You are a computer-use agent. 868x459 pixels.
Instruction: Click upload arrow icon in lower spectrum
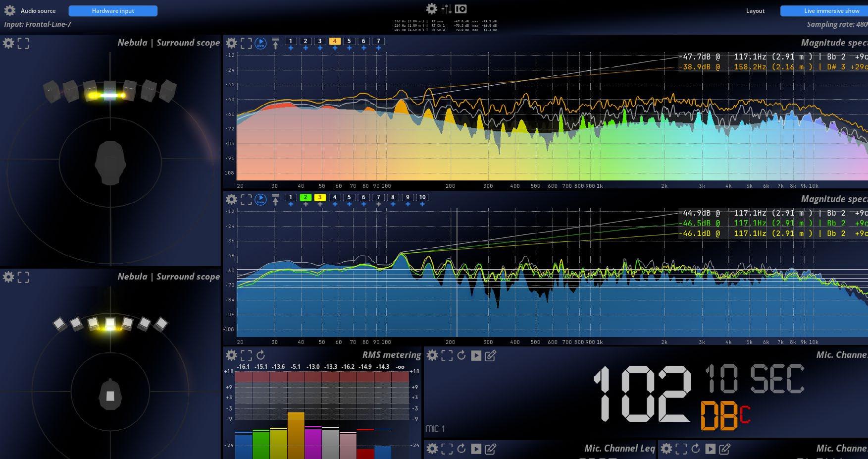click(x=275, y=200)
